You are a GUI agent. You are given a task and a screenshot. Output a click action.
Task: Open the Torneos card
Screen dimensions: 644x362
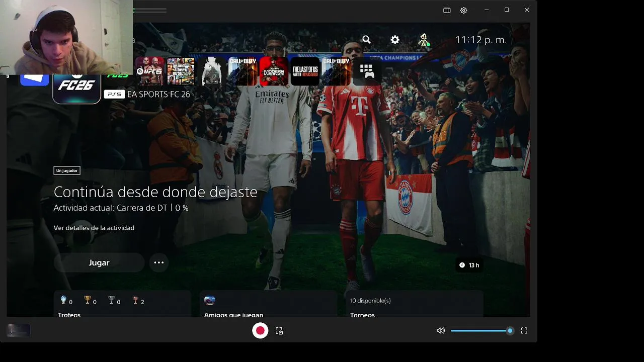[x=415, y=304]
